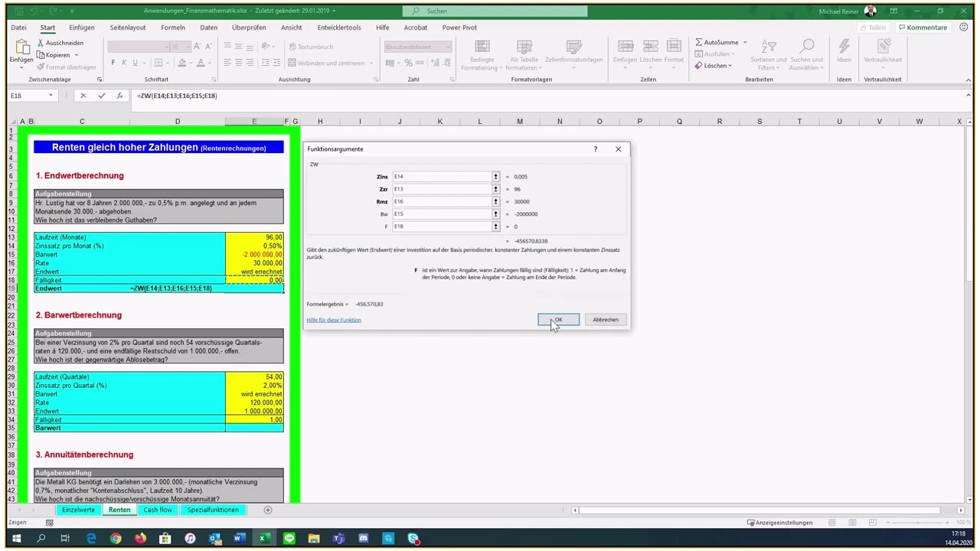Click the Löschen eraser icon in Bearbeiten
Image resolution: width=980 pixels, height=551 pixels.
pos(698,66)
